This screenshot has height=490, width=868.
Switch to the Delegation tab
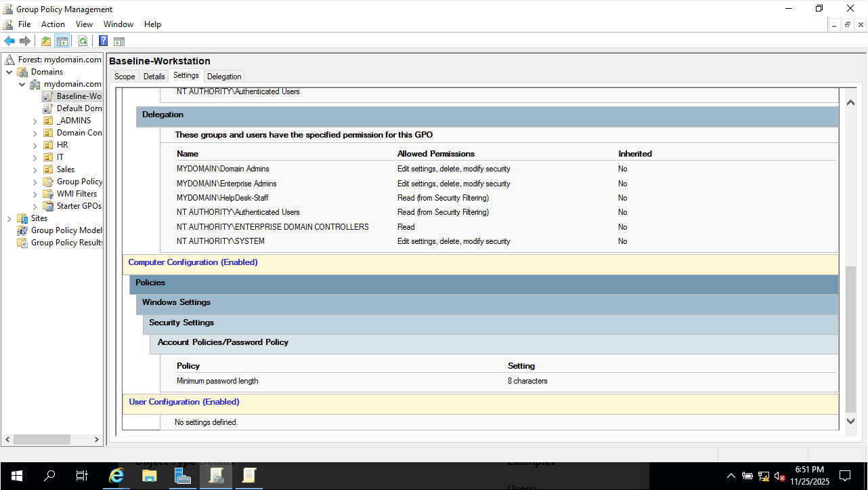(224, 77)
